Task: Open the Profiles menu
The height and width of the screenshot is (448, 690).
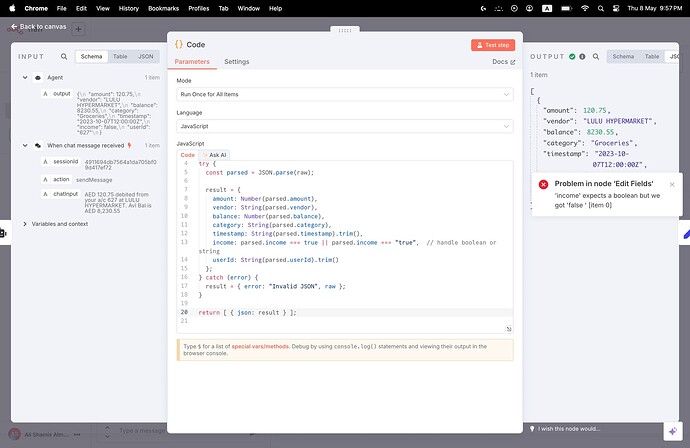Action: click(198, 8)
